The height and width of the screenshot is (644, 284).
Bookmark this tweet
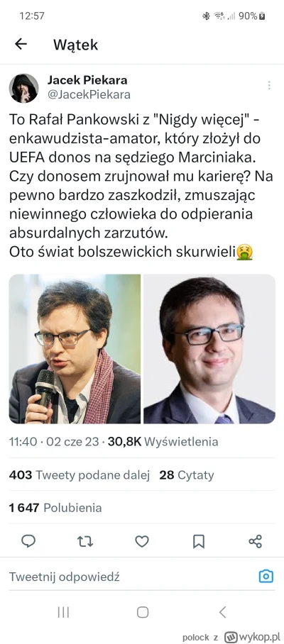[x=199, y=541]
